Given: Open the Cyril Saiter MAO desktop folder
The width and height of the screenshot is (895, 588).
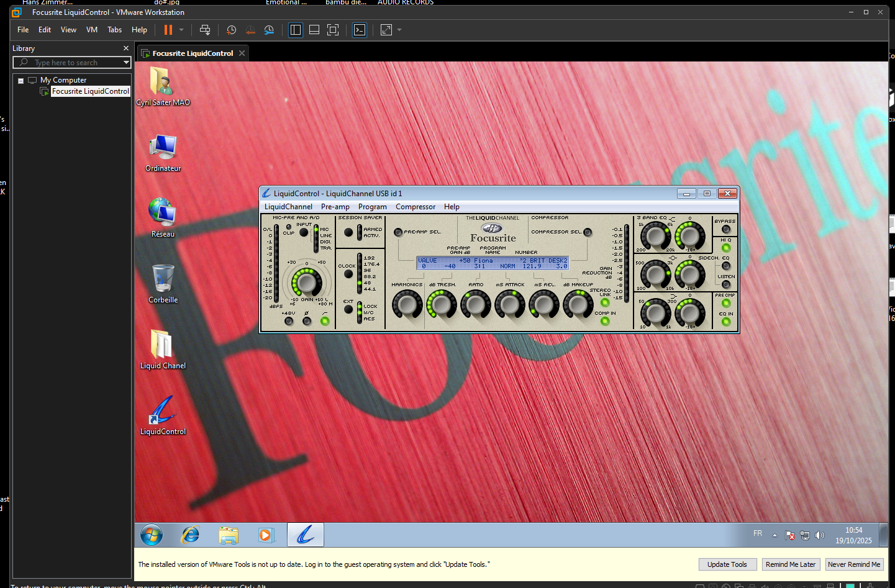Looking at the screenshot, I should click(x=163, y=86).
